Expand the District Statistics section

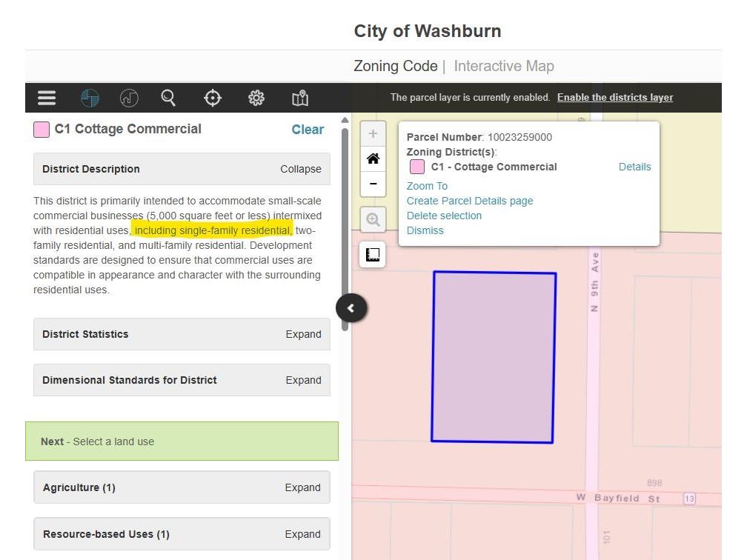pos(303,334)
